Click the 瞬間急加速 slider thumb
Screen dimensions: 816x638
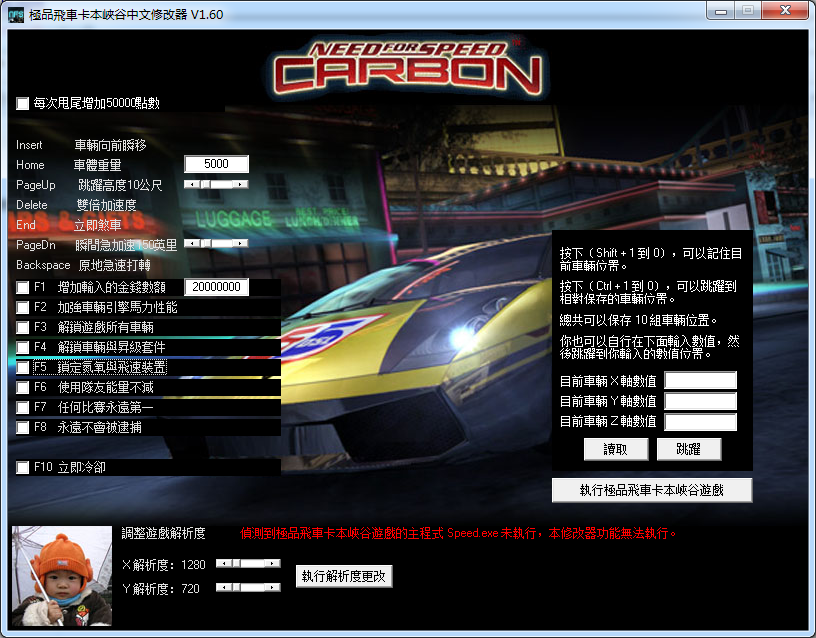point(206,243)
